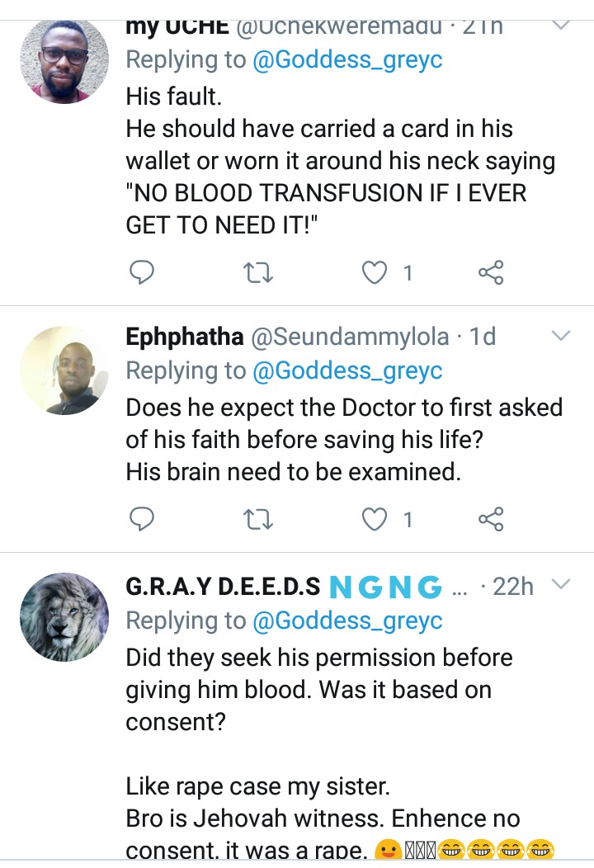
Task: Open G.R.A.Y D.E.E.D.S profile name
Action: (x=223, y=587)
